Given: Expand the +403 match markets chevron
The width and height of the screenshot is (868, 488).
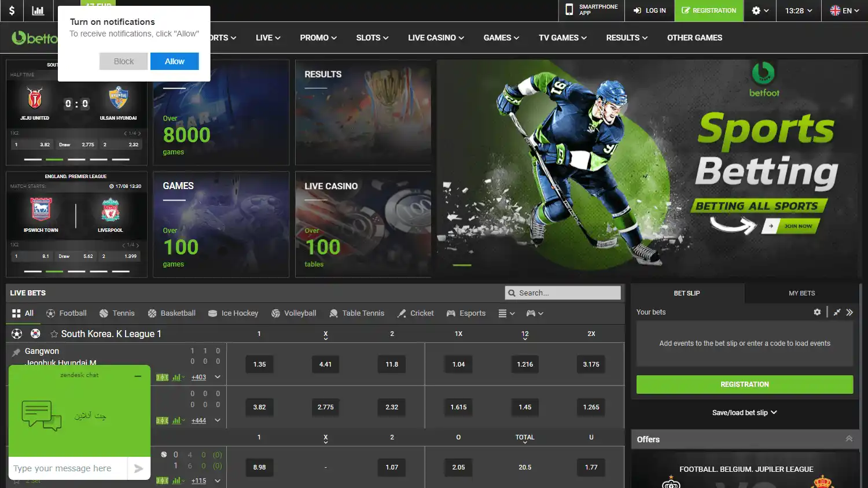Looking at the screenshot, I should pyautogui.click(x=218, y=377).
